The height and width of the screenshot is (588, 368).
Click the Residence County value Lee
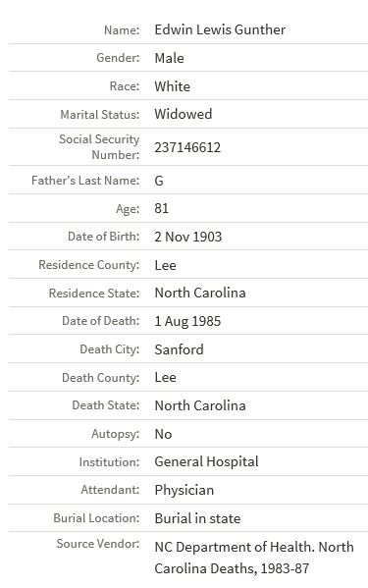click(x=165, y=265)
